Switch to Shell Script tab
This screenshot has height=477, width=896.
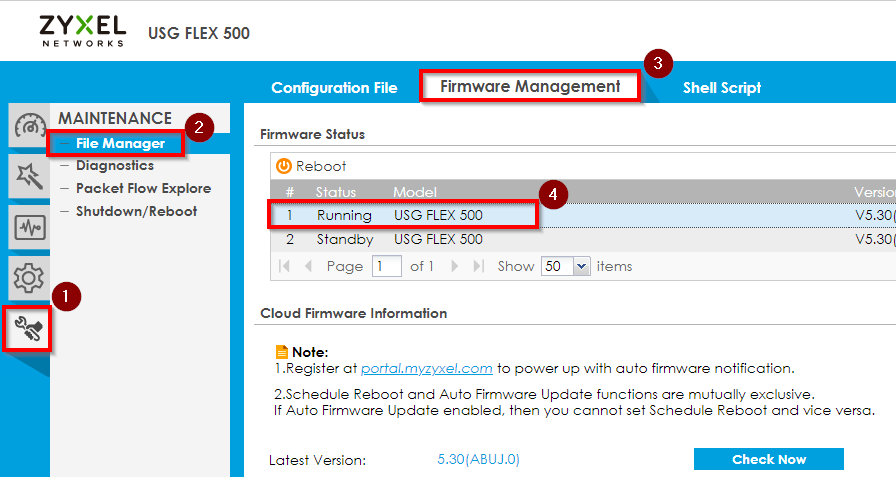(x=722, y=88)
